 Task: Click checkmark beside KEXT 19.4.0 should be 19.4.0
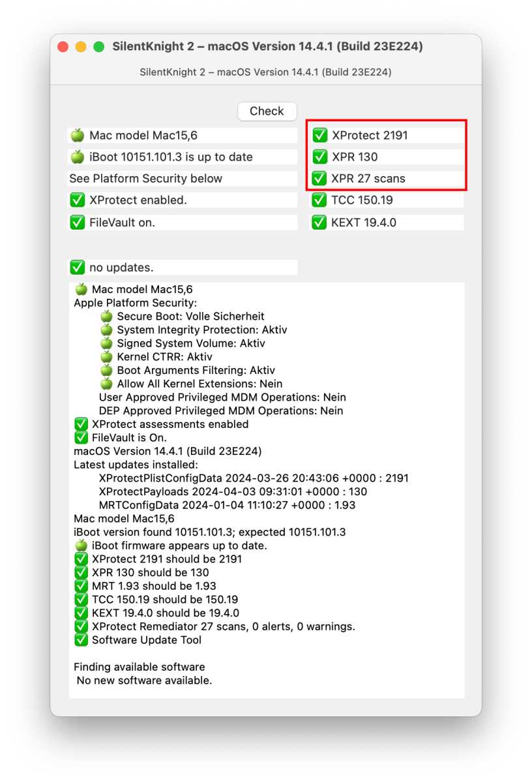click(81, 613)
